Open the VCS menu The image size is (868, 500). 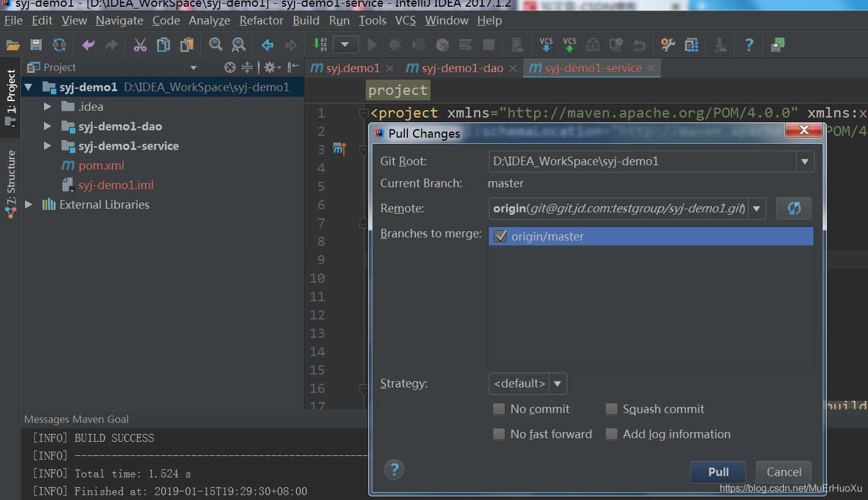406,20
